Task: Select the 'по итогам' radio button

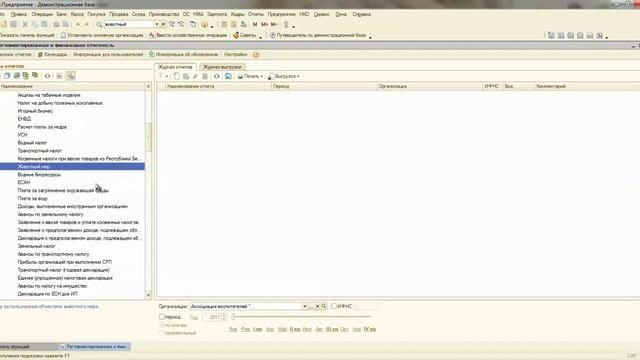Action: tap(162, 325)
